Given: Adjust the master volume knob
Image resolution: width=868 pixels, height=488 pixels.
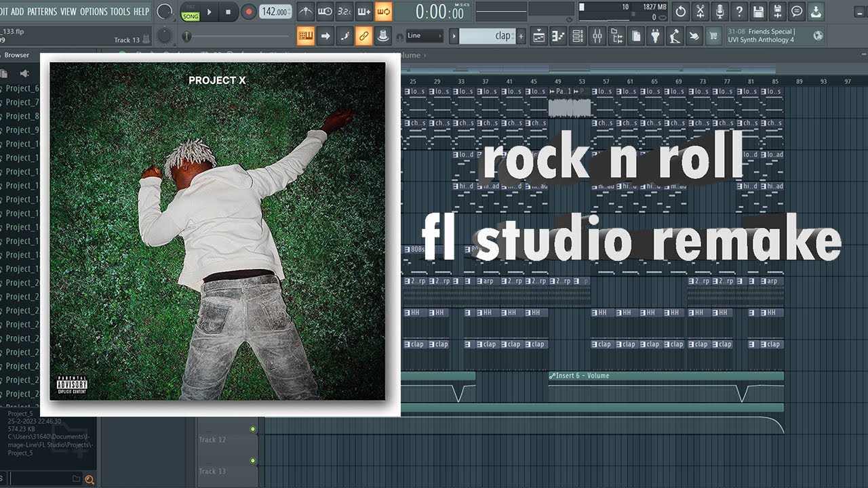Looking at the screenshot, I should pyautogui.click(x=164, y=12).
